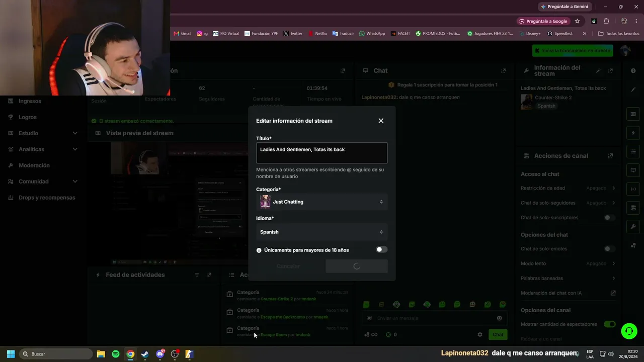Toggle Mostrar cantidad de espectadores switch
This screenshot has width=644, height=362.
pyautogui.click(x=609, y=324)
